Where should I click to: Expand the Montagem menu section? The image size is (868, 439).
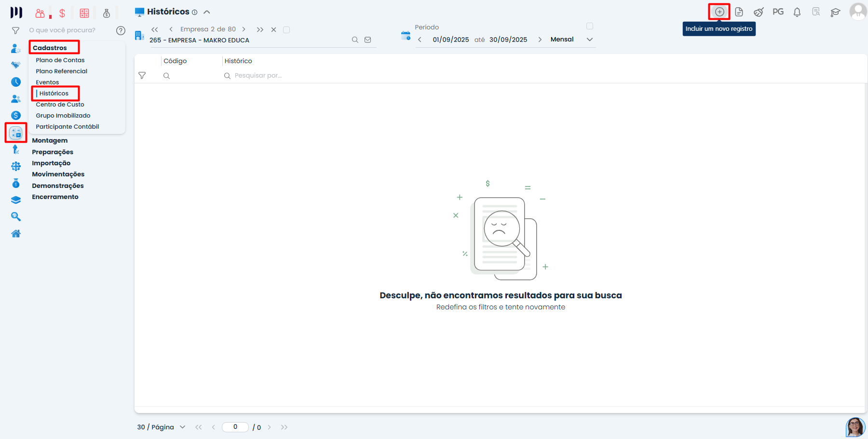(x=50, y=141)
